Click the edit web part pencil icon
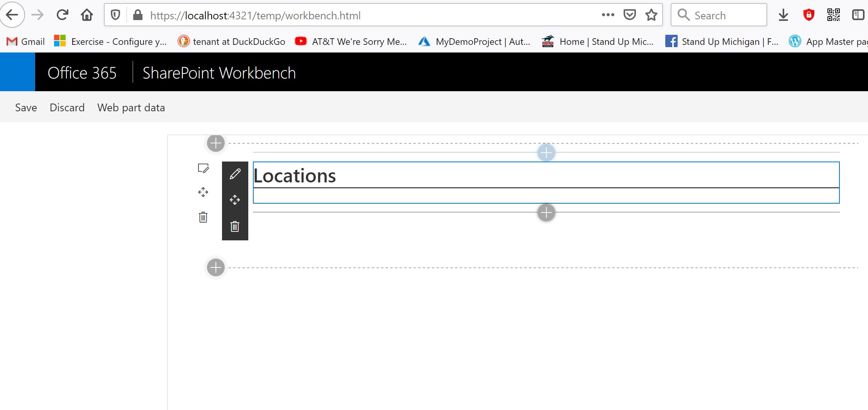 tap(235, 174)
